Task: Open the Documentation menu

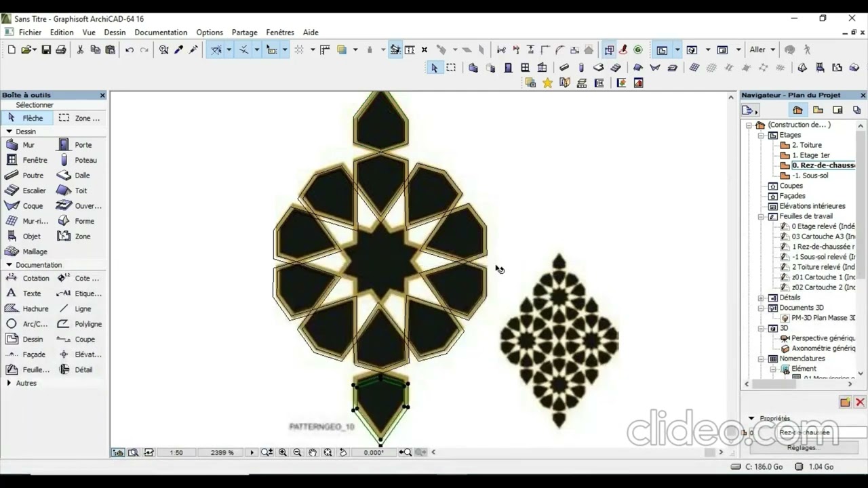Action: tap(161, 33)
